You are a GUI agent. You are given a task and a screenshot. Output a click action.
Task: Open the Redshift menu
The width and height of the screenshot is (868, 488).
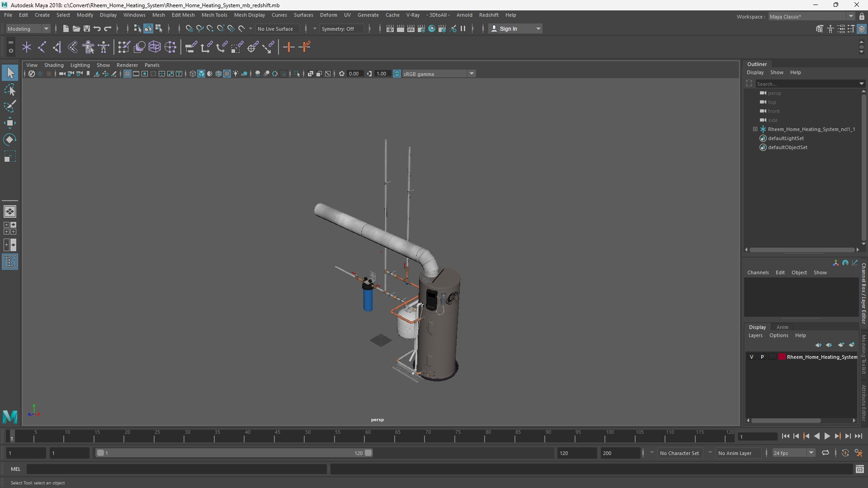tap(489, 15)
